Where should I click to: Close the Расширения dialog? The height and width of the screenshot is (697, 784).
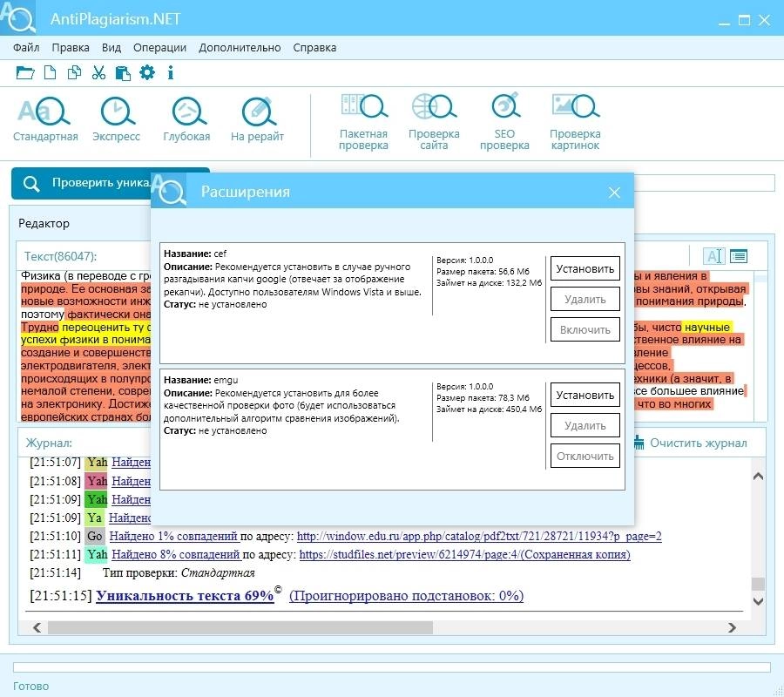pyautogui.click(x=614, y=193)
